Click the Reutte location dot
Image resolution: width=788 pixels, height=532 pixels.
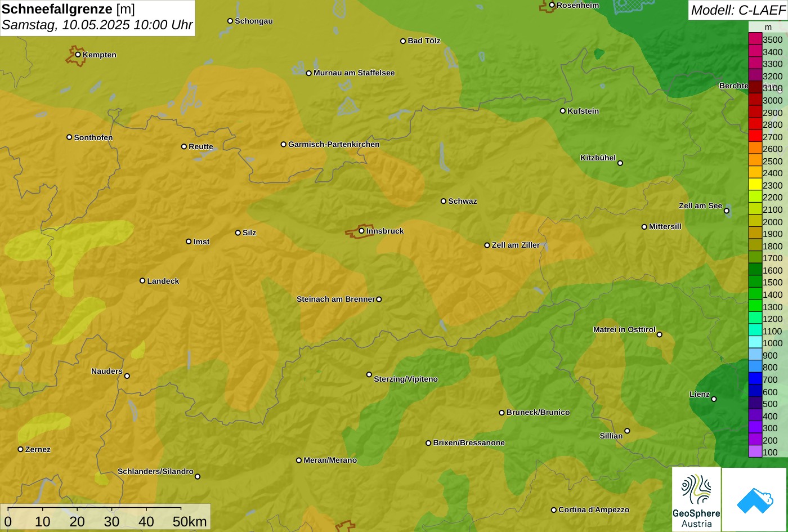tap(184, 146)
